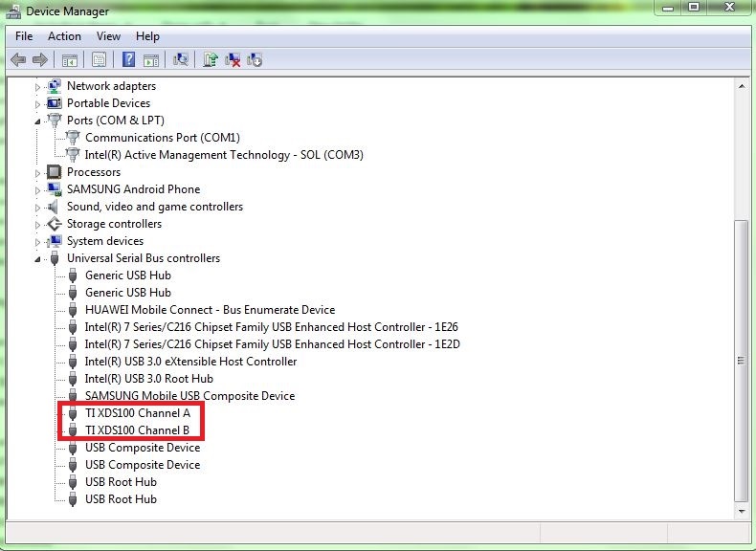This screenshot has height=551, width=756.
Task: Expand the SAMSUNG Android Phone node
Action: tap(37, 190)
